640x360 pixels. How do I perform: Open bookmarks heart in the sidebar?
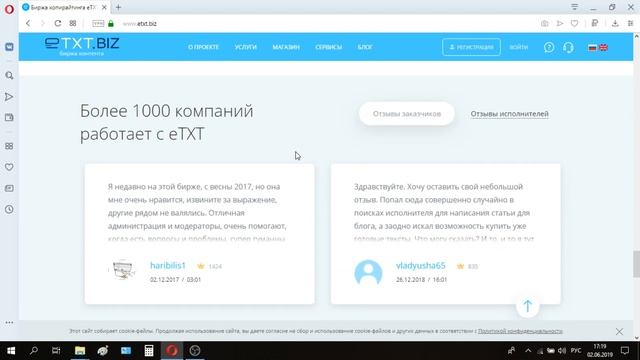(9, 167)
